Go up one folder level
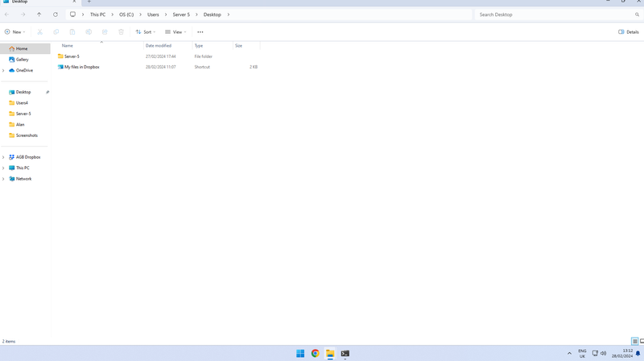The width and height of the screenshot is (644, 361). coord(39,15)
